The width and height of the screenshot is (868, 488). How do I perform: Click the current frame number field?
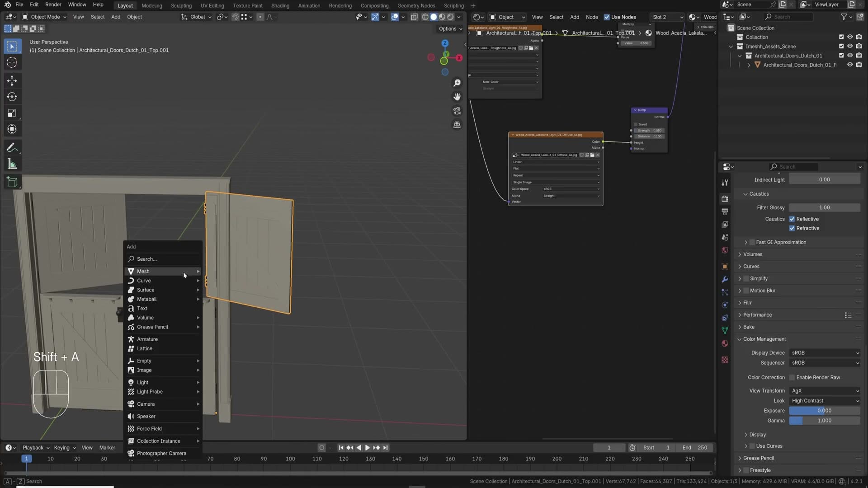pyautogui.click(x=609, y=448)
